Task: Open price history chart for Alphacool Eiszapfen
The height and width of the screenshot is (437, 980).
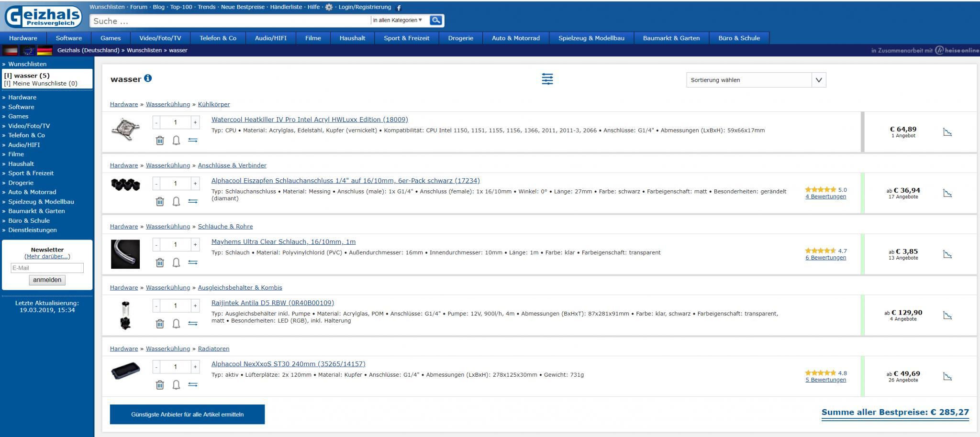Action: (x=947, y=193)
